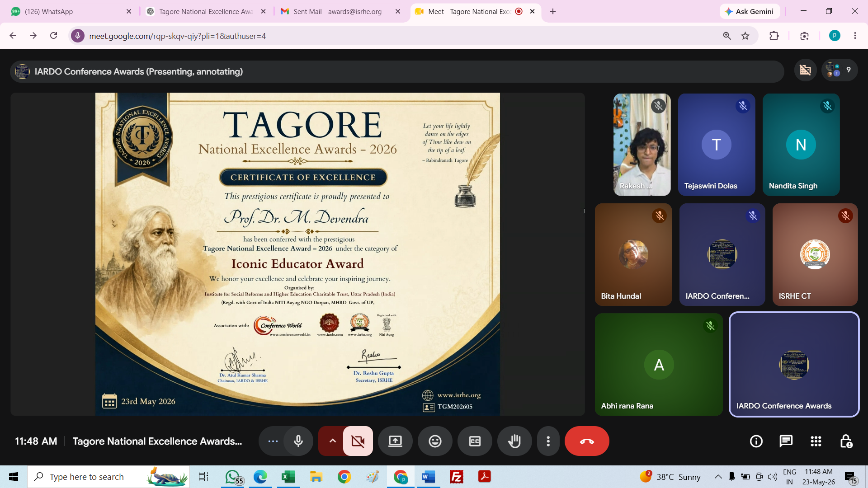
Task: Show the participants list with 9 people
Action: coord(840,70)
